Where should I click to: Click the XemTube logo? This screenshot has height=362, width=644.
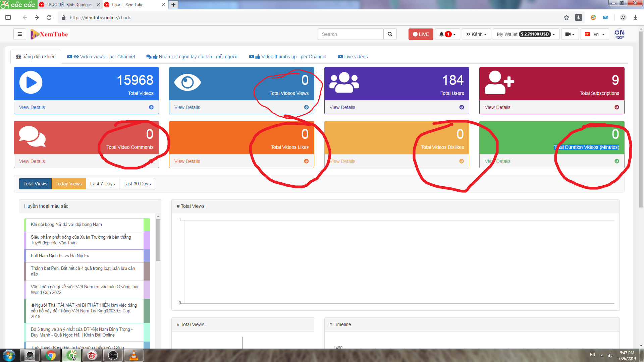(x=50, y=34)
